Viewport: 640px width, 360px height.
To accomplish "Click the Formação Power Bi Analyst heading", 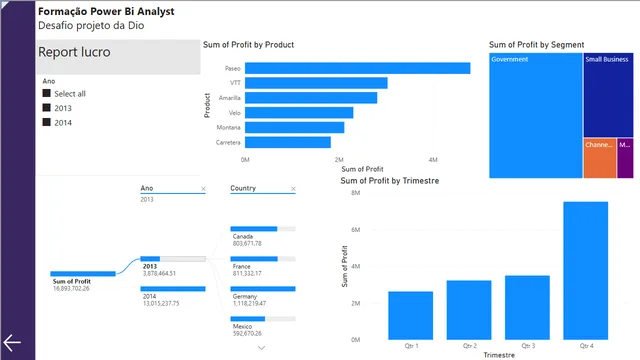I will pos(106,11).
